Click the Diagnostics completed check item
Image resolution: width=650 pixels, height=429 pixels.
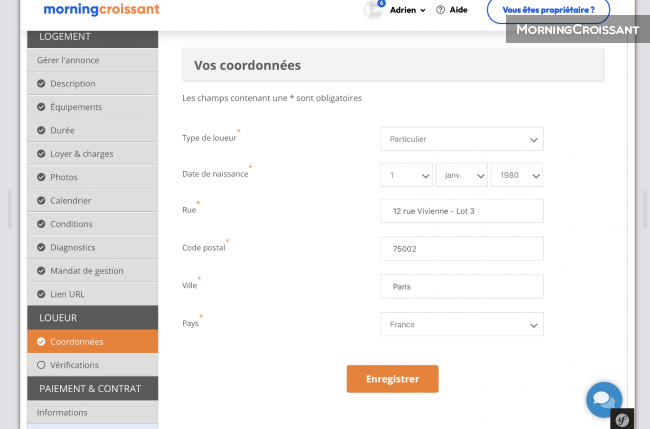point(72,247)
